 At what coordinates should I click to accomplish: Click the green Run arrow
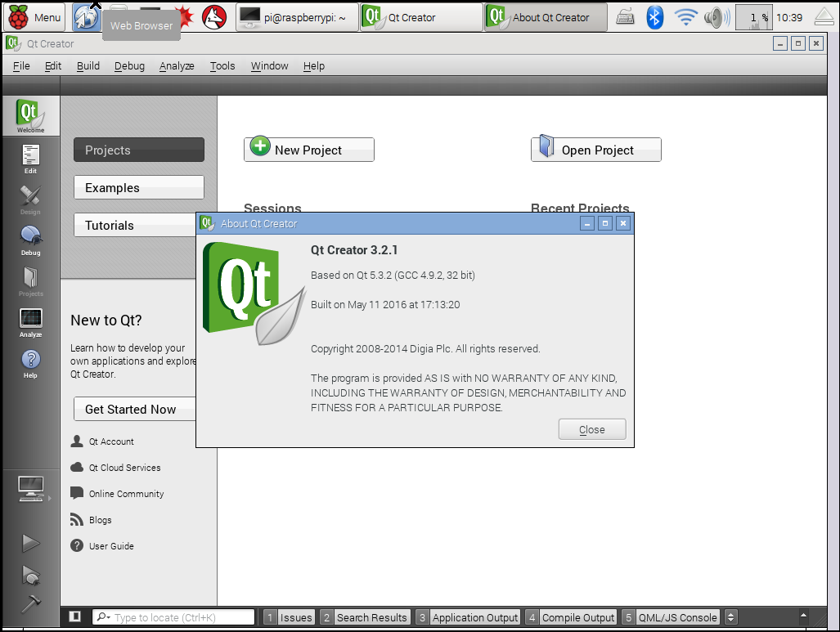30,543
